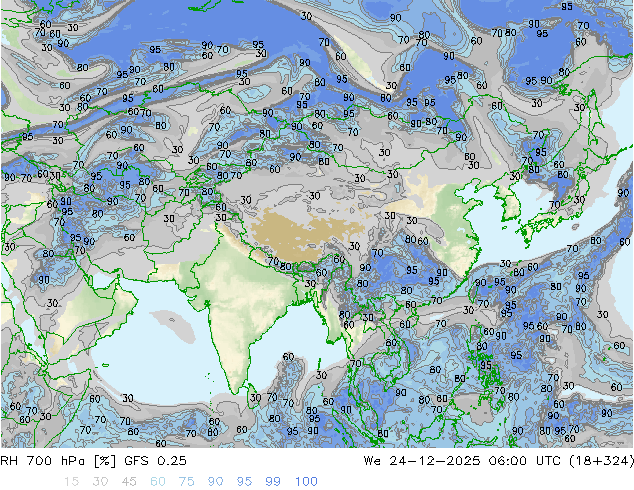Click the "(18+324)" forecast offset text

coord(601,461)
